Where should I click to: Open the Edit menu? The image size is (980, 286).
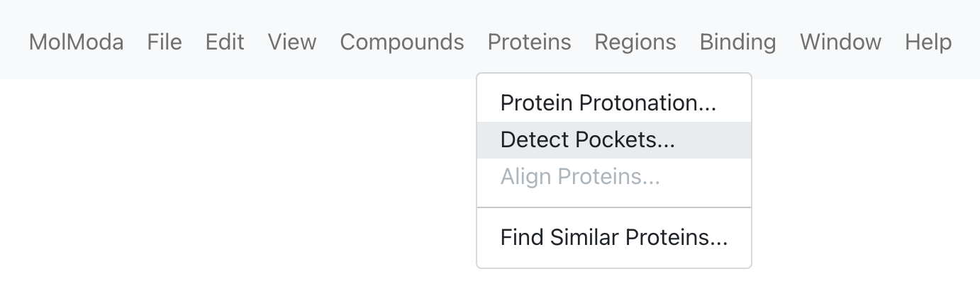click(225, 42)
